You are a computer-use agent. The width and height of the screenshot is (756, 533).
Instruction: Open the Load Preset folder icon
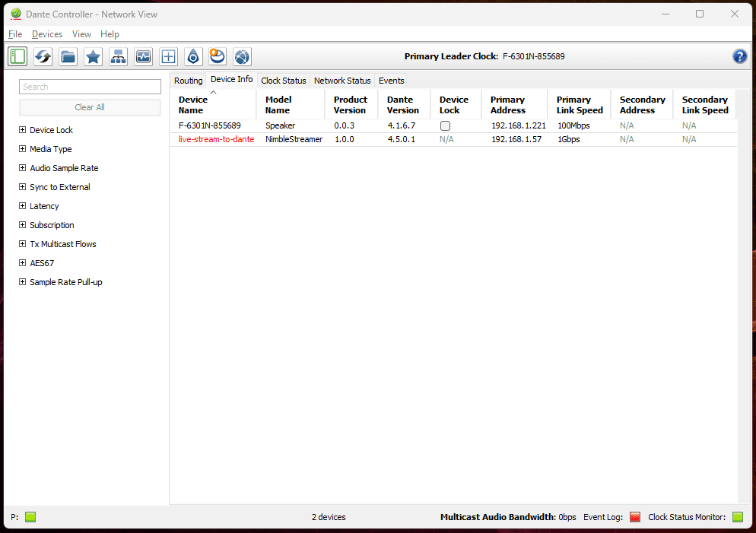click(68, 57)
